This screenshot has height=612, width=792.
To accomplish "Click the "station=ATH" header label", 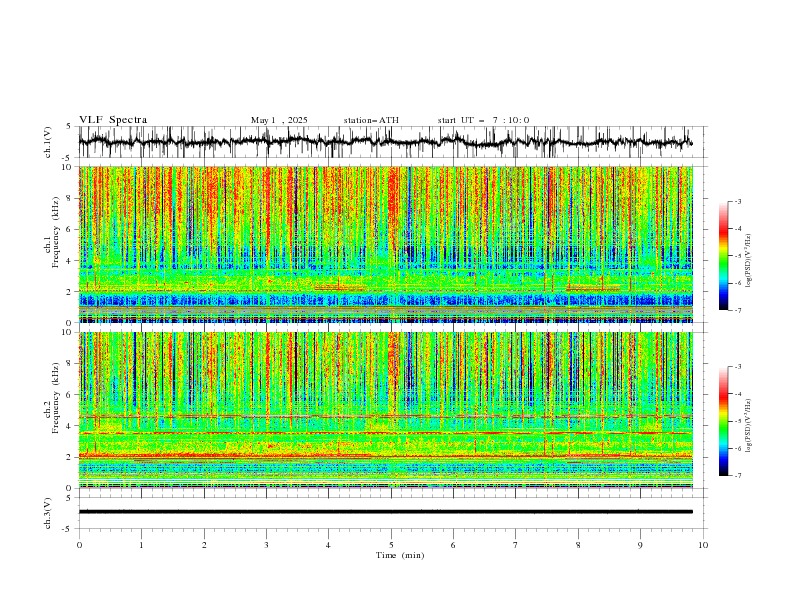I will pyautogui.click(x=371, y=120).
